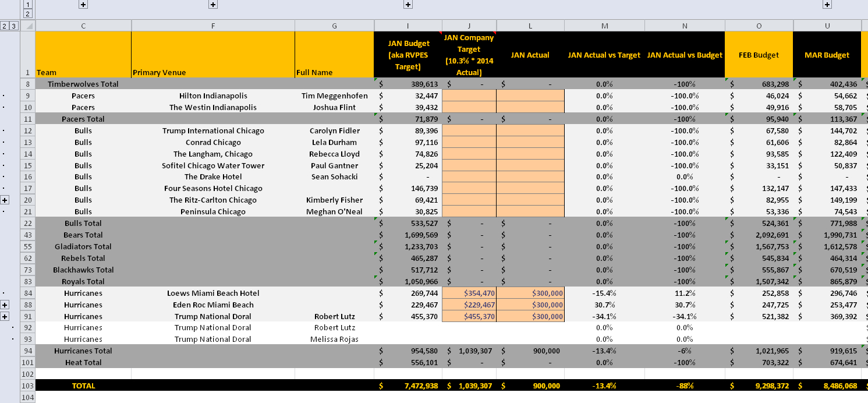Select the 'Blackhawks Total' cell
Screen dimensions: 868x403
coord(83,270)
